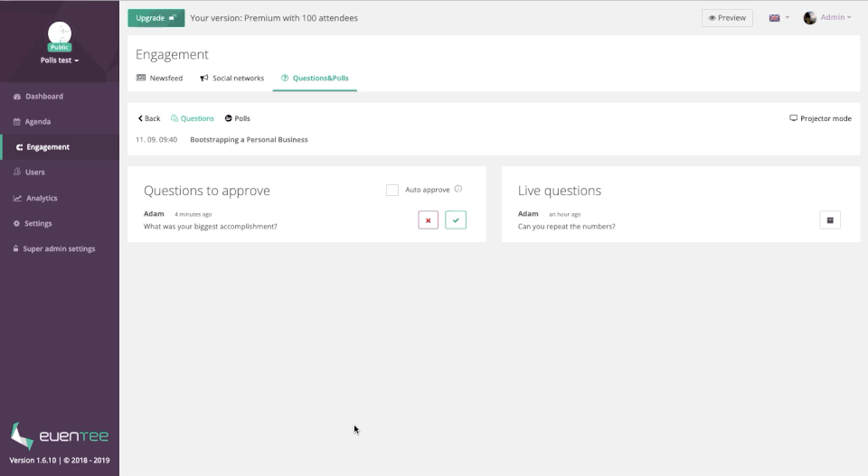Switch to the Polls view
868x476 pixels.
pos(238,118)
